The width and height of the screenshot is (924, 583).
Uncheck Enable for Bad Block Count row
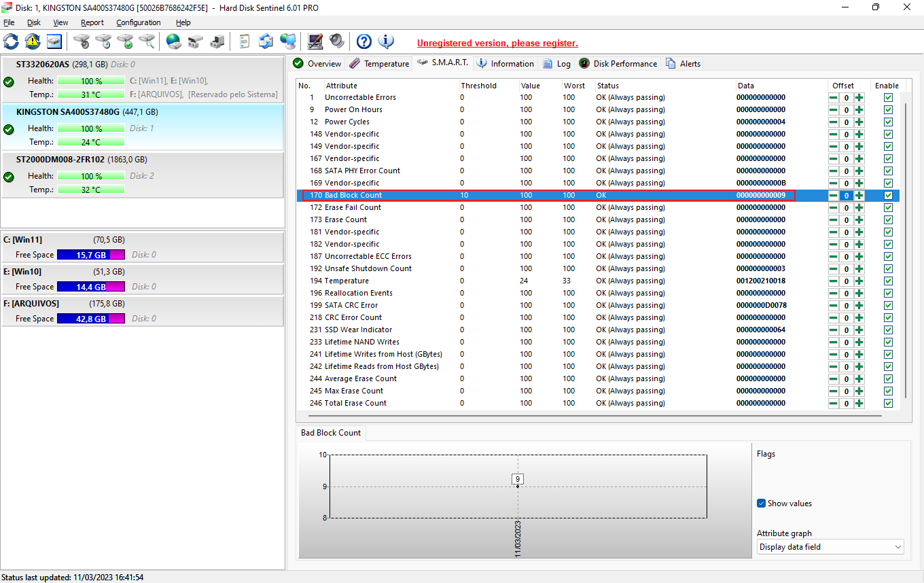888,195
